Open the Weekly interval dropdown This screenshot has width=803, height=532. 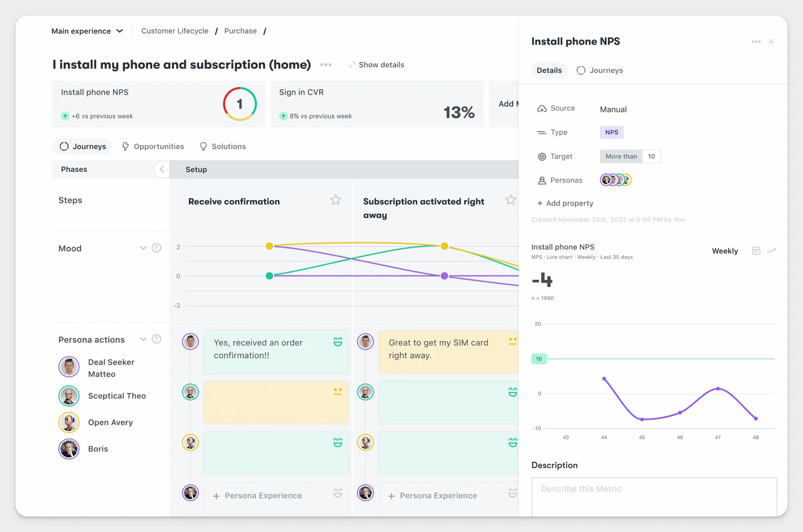[x=725, y=251]
